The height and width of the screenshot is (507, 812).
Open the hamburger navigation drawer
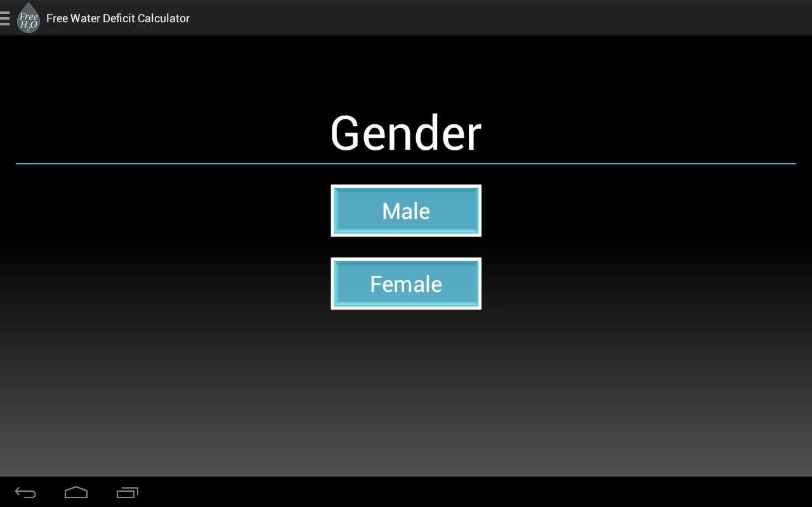point(4,18)
